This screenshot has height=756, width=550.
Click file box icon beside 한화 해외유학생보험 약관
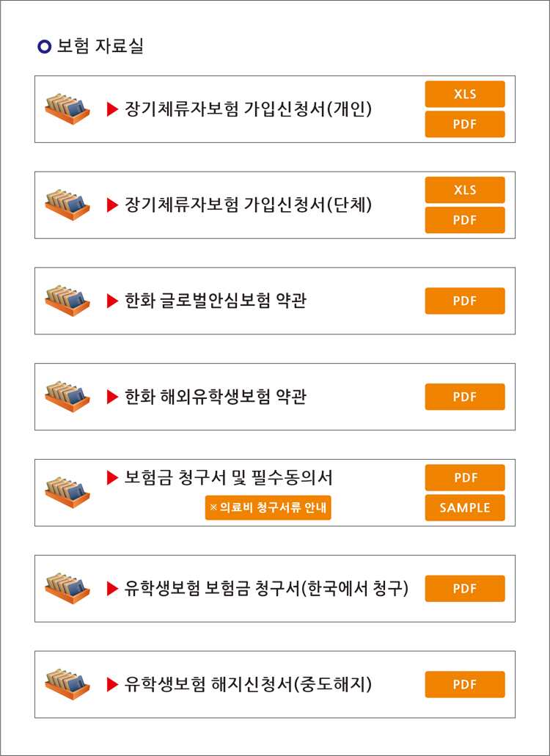coord(67,397)
